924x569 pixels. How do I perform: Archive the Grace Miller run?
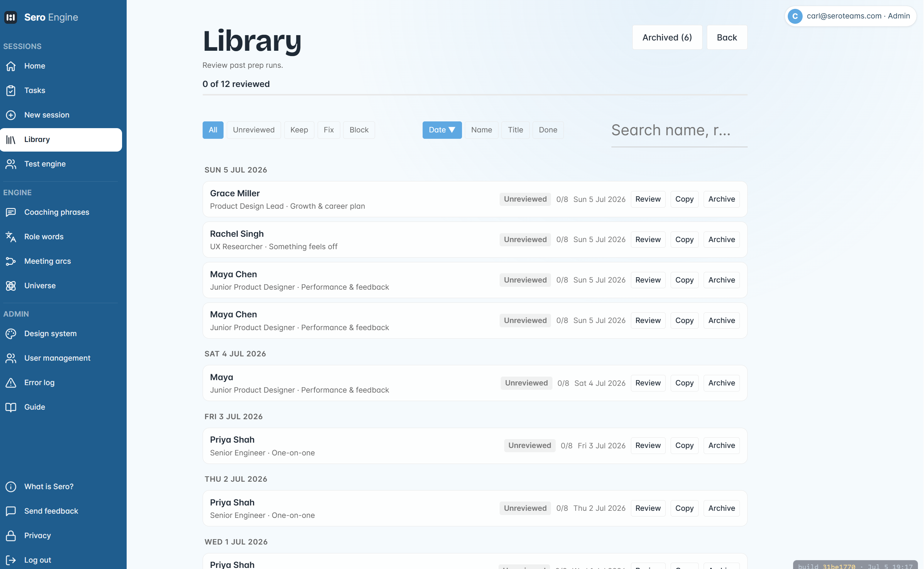click(721, 199)
